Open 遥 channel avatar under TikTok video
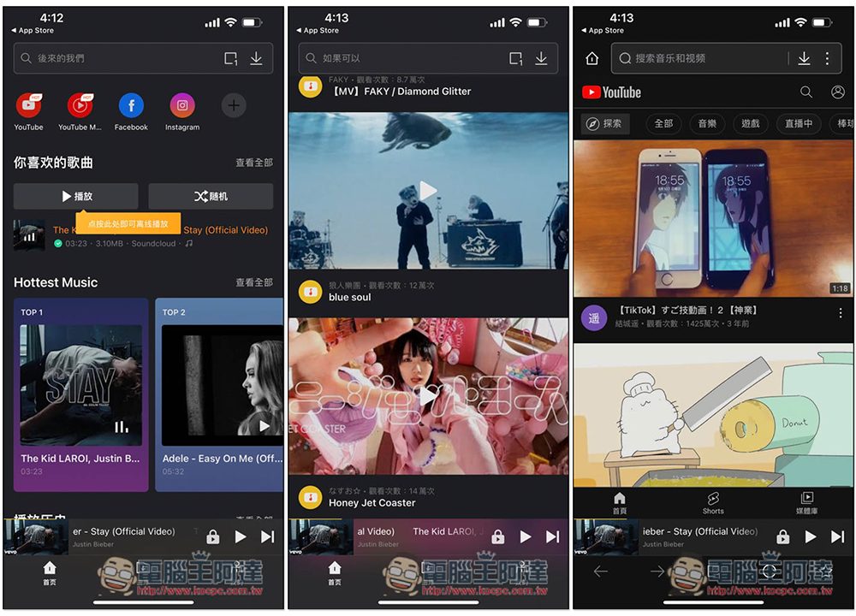This screenshot has height=616, width=856. pos(594,317)
